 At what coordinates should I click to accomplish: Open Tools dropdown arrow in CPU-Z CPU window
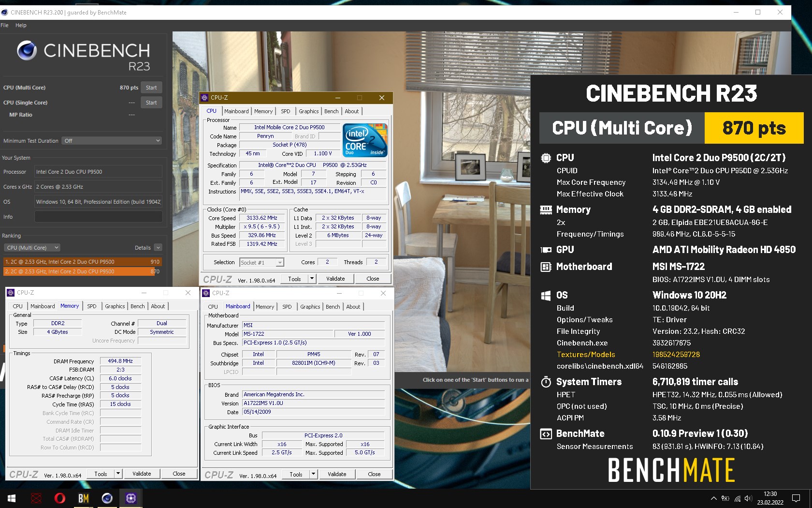click(x=312, y=279)
